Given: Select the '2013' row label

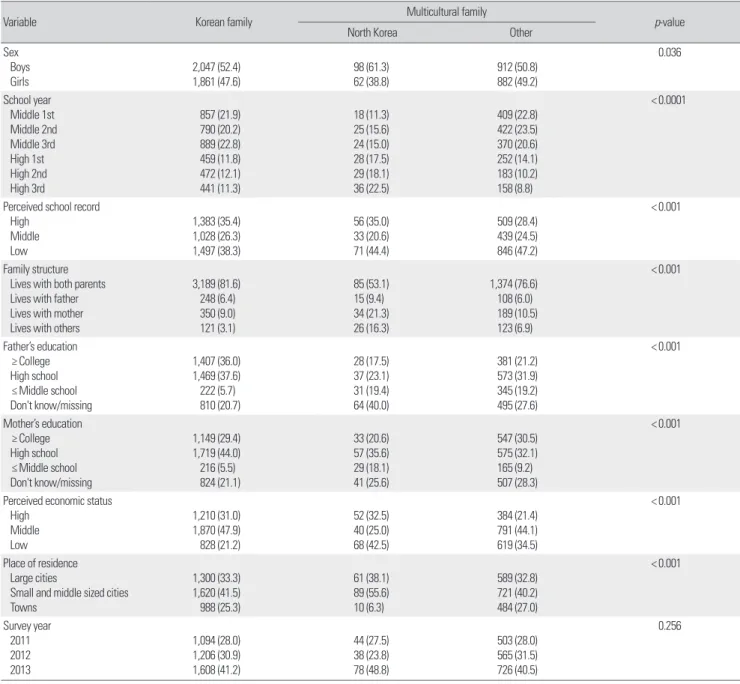Looking at the screenshot, I should tap(20, 670).
